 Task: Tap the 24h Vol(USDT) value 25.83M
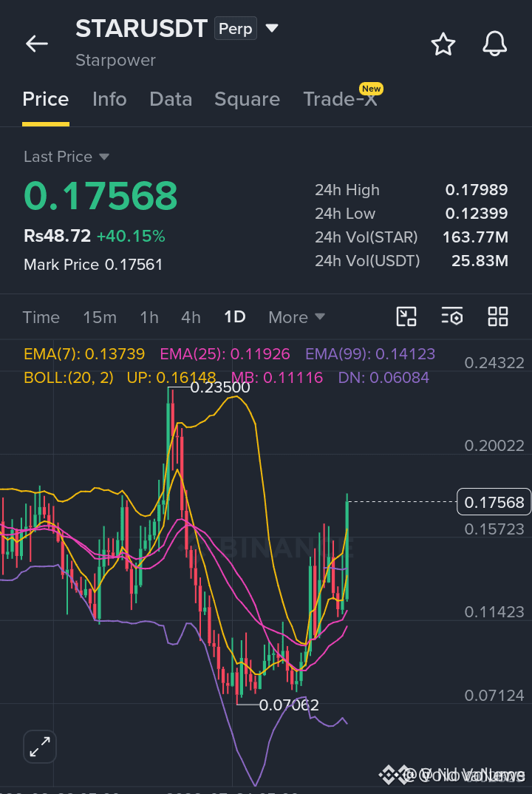tap(480, 261)
